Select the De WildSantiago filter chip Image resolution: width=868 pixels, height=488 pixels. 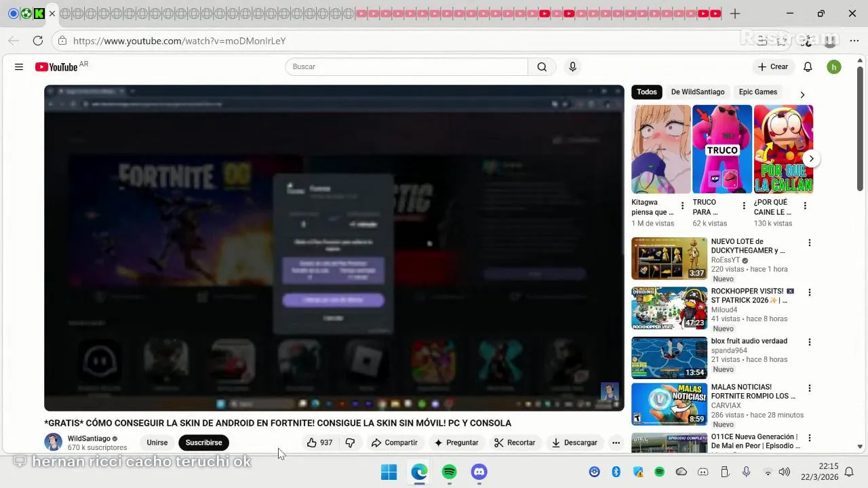pos(698,92)
